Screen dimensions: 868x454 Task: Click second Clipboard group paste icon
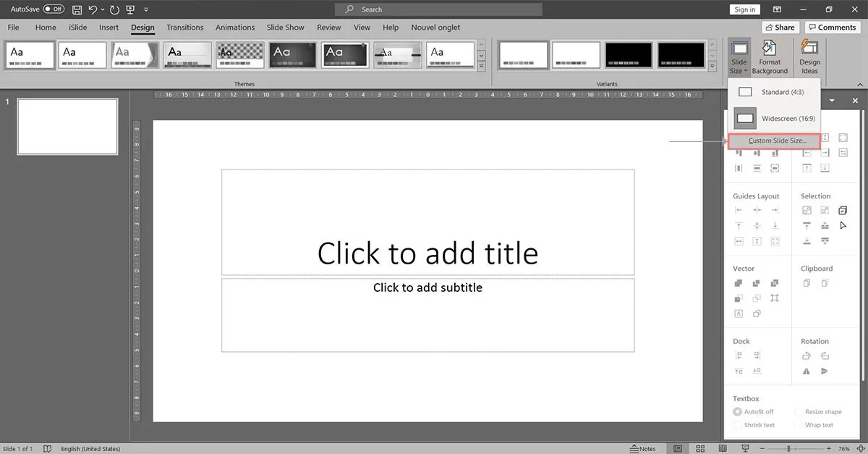825,283
